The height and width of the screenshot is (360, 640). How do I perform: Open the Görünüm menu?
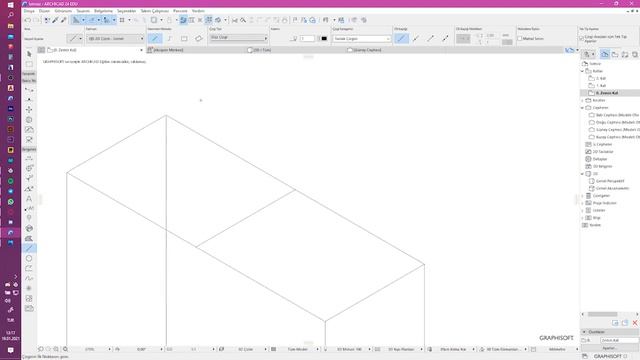coord(63,11)
